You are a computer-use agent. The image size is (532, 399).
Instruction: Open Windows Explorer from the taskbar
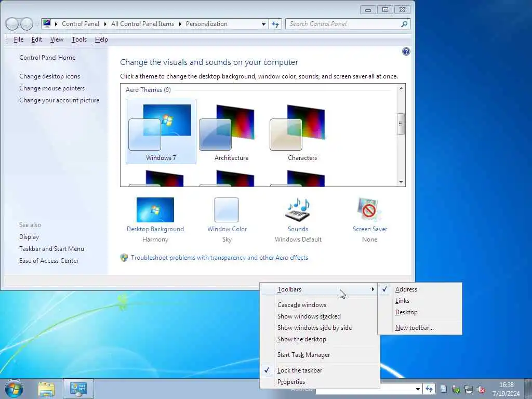pyautogui.click(x=46, y=389)
